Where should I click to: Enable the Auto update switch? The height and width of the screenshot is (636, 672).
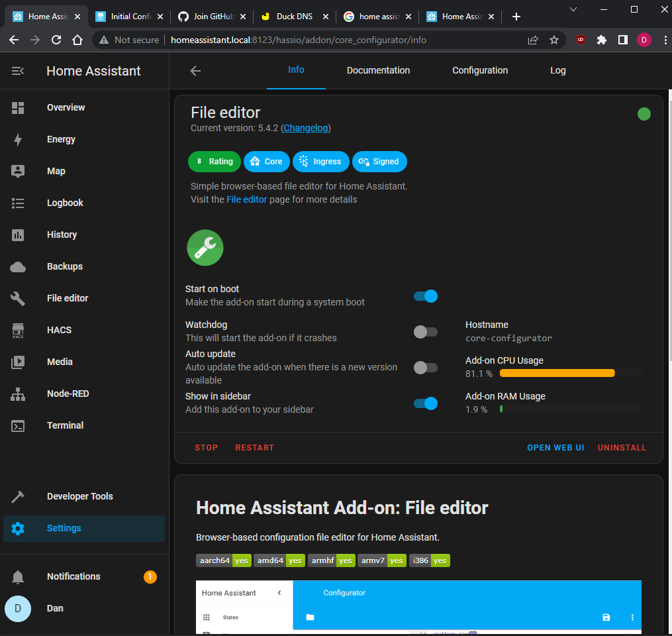426,368
